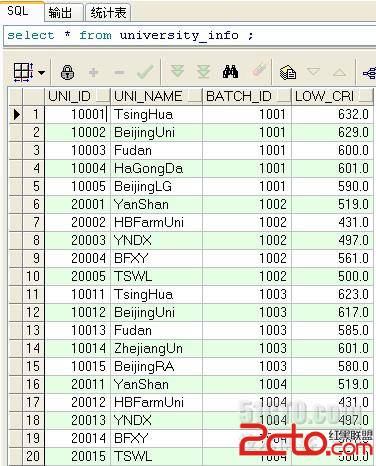The width and height of the screenshot is (376, 466).
Task: Click BATCH_ID 1003 in row 11
Action: [247, 294]
